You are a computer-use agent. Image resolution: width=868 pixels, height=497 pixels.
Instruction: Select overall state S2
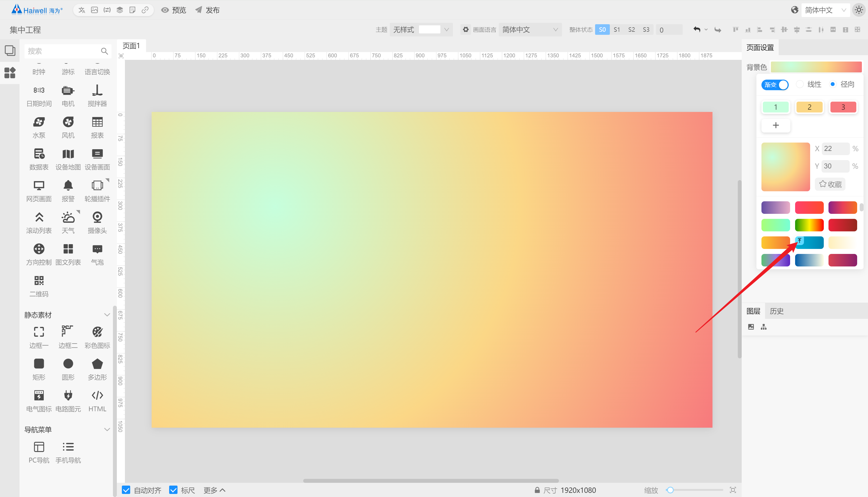pos(632,30)
